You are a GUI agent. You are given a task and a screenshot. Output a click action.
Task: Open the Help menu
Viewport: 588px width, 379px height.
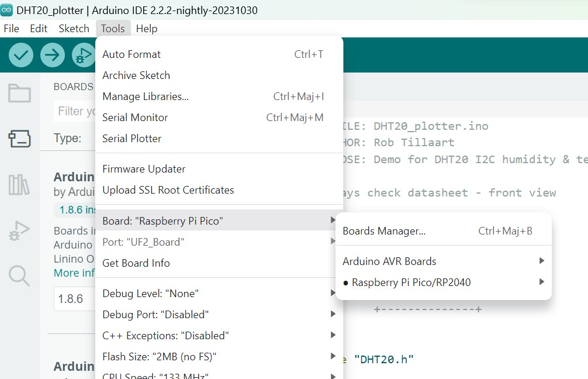click(x=147, y=29)
